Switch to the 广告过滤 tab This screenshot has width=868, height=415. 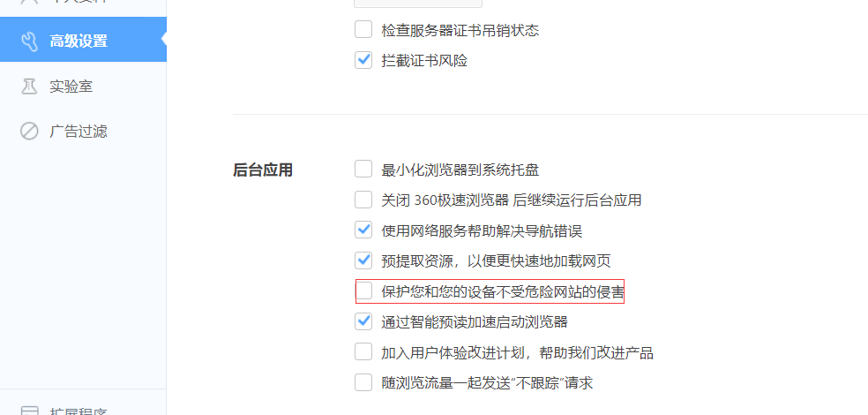(x=79, y=132)
